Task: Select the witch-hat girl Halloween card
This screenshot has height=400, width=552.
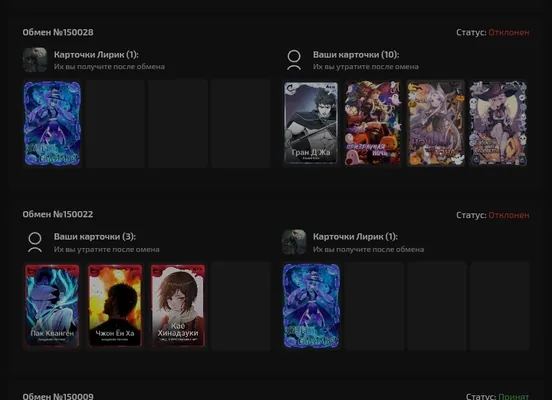Action: point(498,123)
